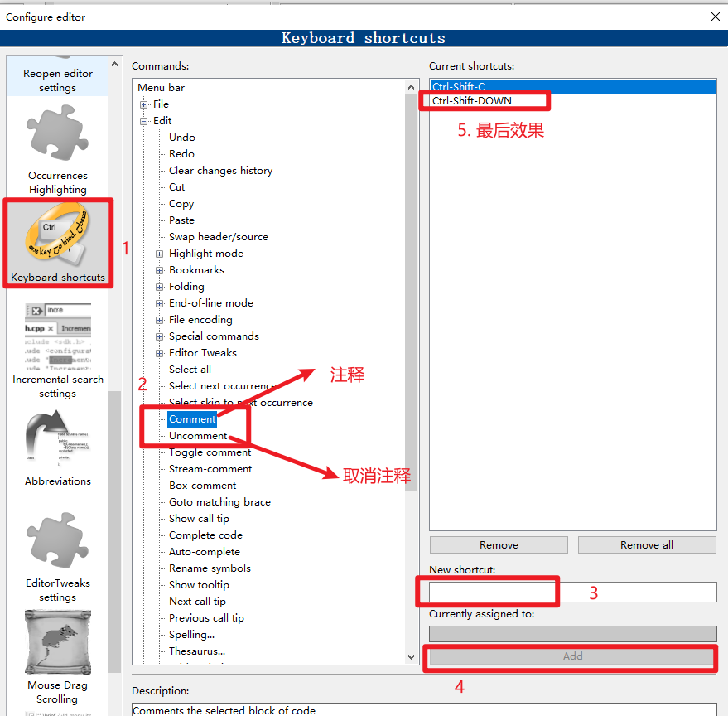Collapse the Edit menu node

tap(144, 121)
